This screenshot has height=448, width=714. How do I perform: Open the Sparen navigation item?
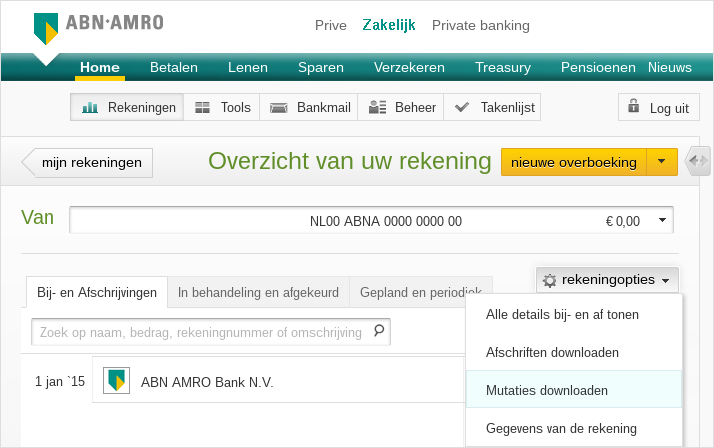point(321,67)
